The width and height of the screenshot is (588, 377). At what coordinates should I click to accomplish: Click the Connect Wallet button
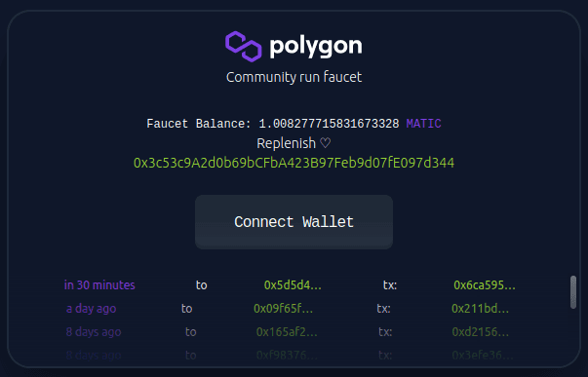click(x=294, y=222)
